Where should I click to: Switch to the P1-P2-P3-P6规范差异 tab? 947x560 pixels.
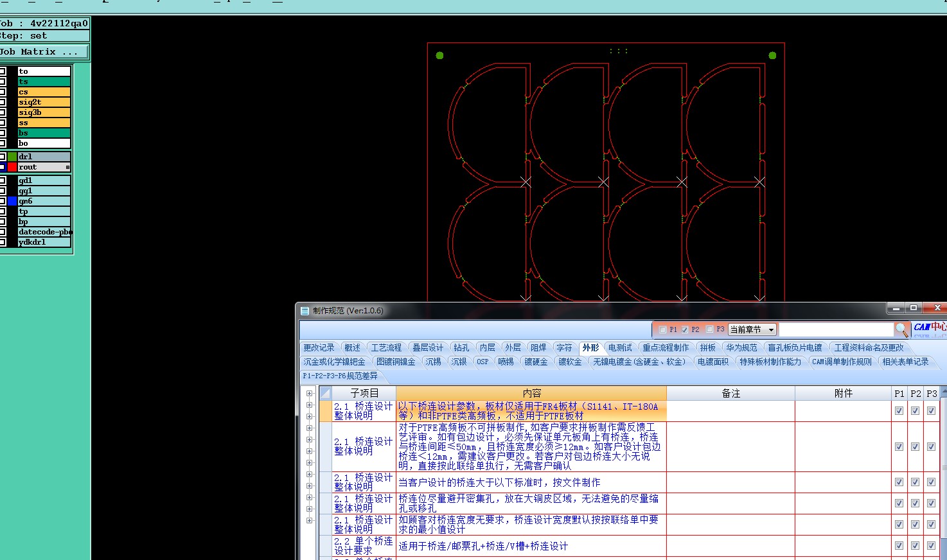click(341, 376)
